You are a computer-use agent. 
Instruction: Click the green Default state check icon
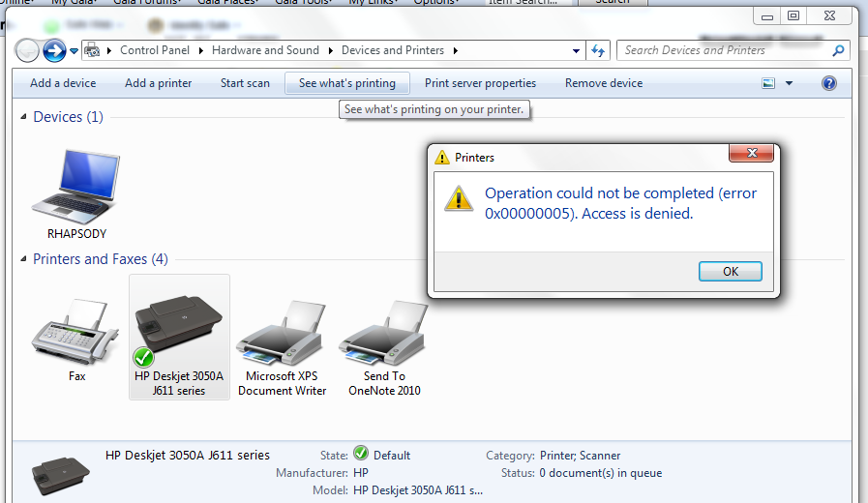tap(361, 454)
